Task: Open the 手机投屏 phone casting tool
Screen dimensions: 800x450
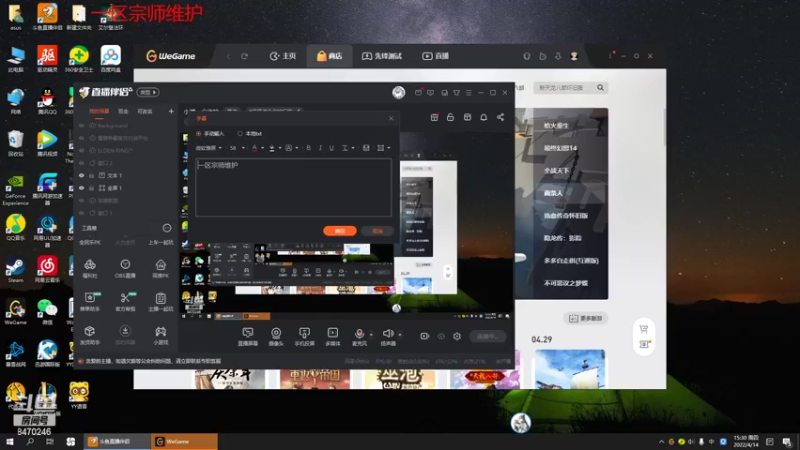Action: click(305, 336)
